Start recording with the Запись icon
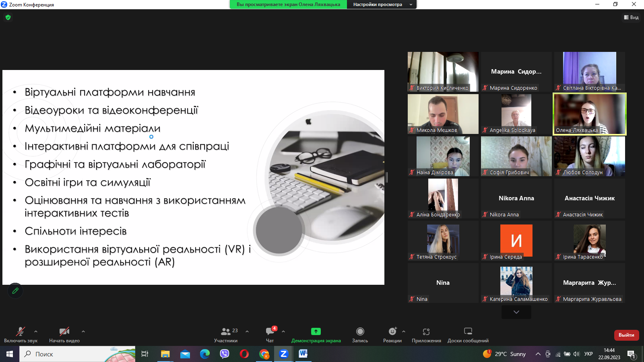 pyautogui.click(x=360, y=335)
